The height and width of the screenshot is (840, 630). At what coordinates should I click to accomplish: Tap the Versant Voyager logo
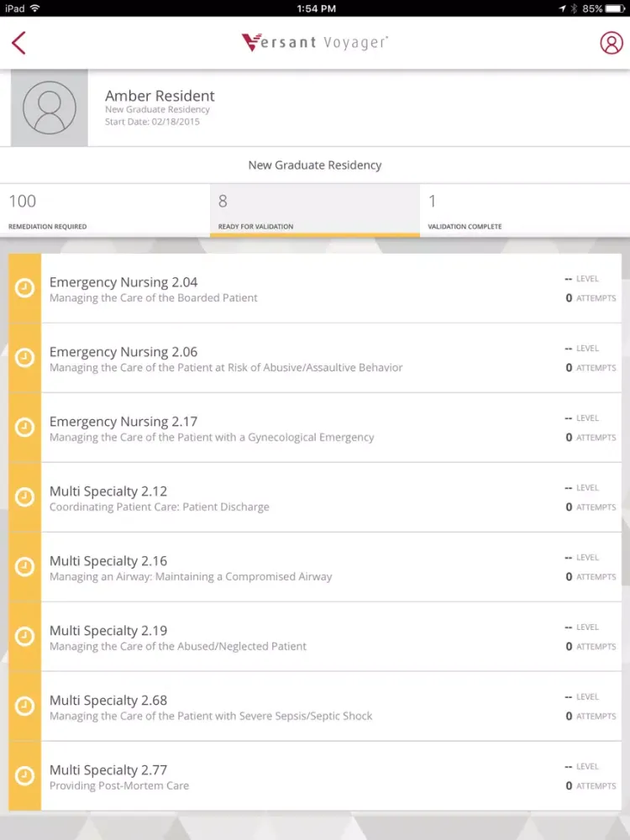315,43
